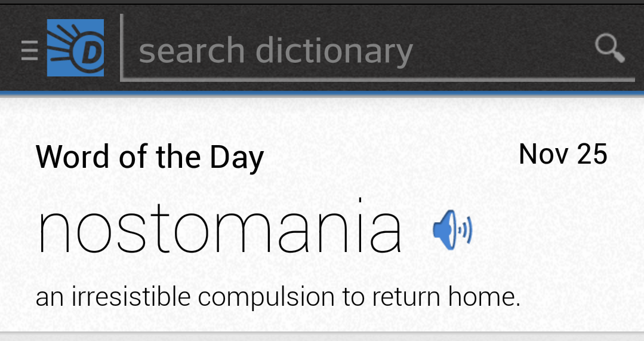
Task: Click "Day" in the card heading
Action: [237, 158]
